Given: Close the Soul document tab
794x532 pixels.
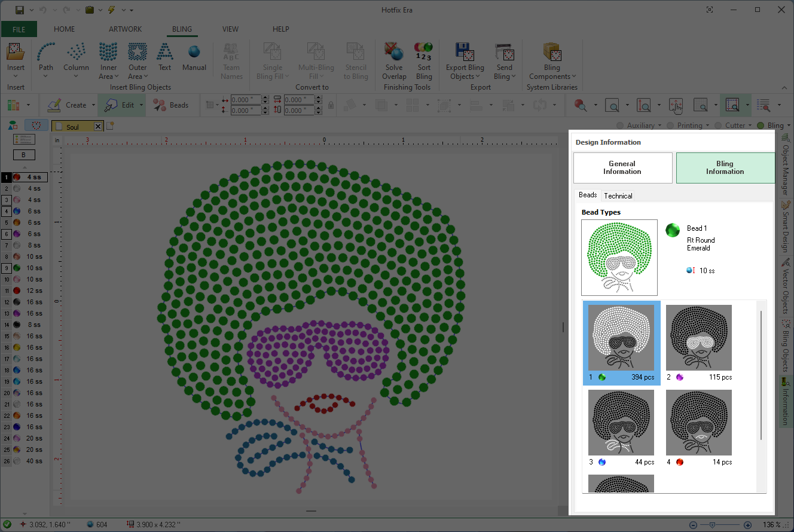Looking at the screenshot, I should click(x=98, y=127).
